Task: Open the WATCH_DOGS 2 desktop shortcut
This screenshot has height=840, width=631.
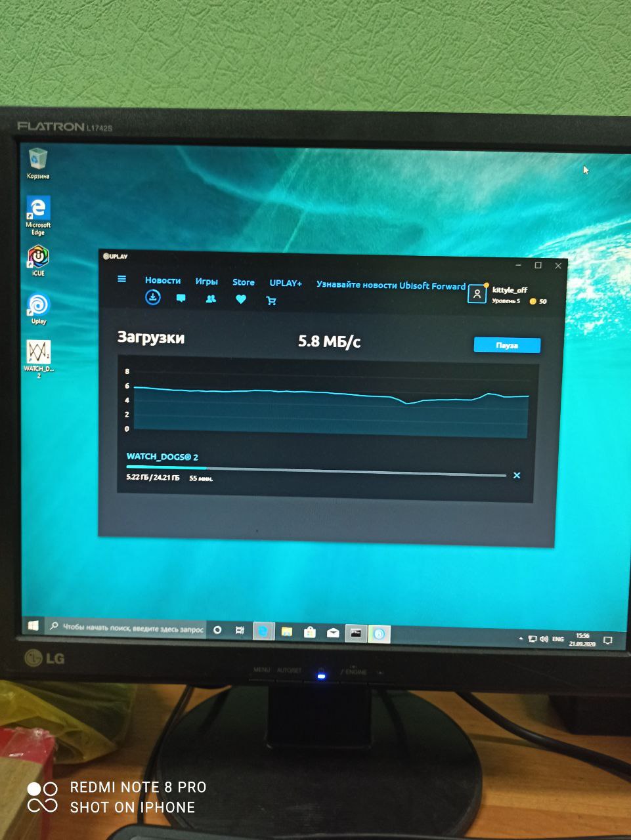Action: (38, 359)
